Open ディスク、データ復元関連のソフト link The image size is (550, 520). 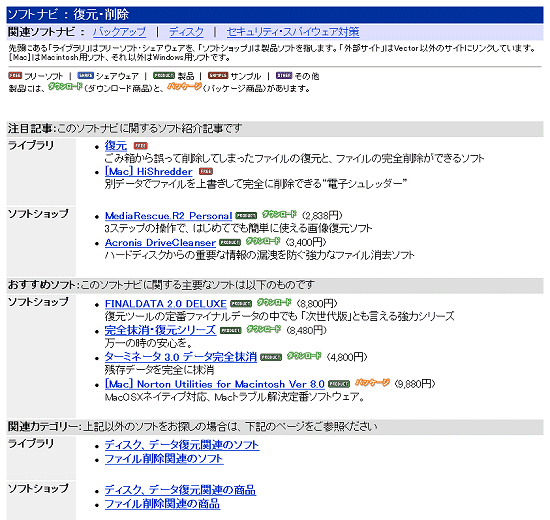coord(182,445)
